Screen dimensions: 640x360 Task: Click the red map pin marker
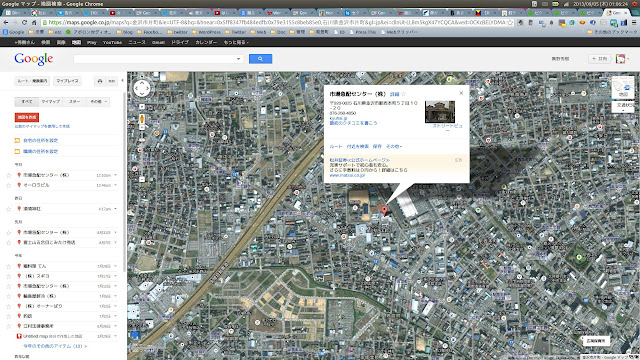coord(384,211)
